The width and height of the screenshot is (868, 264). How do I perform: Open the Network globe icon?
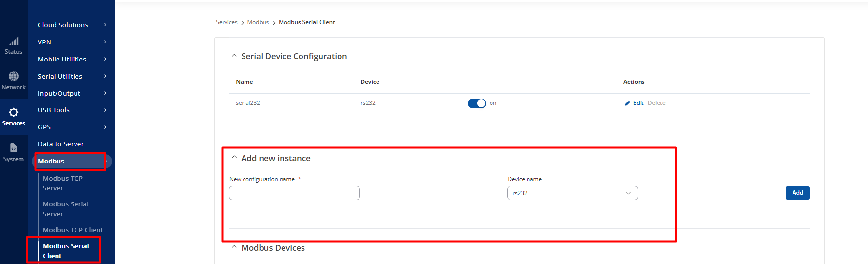click(x=14, y=76)
